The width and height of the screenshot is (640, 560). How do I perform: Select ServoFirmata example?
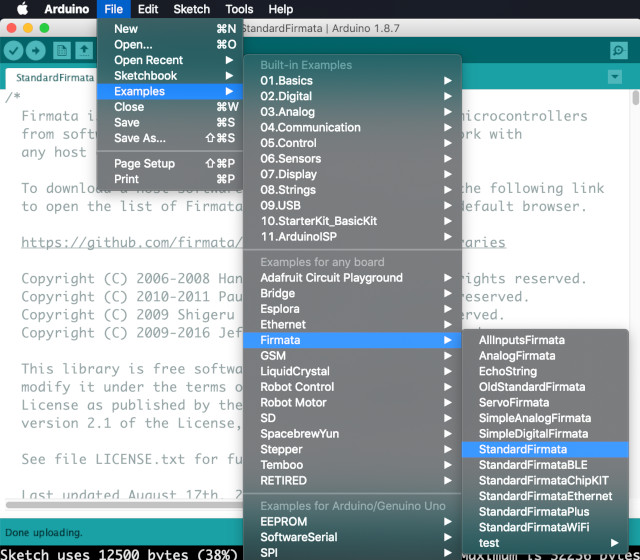tap(545, 402)
